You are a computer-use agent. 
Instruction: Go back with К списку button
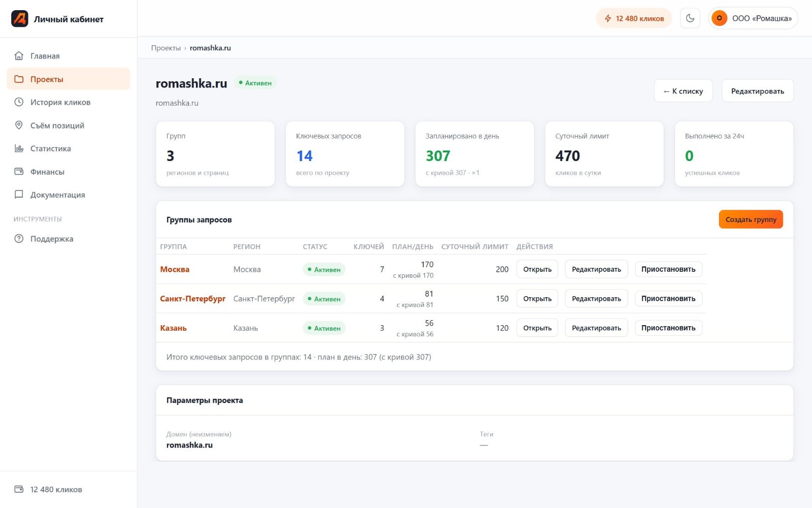[683, 91]
